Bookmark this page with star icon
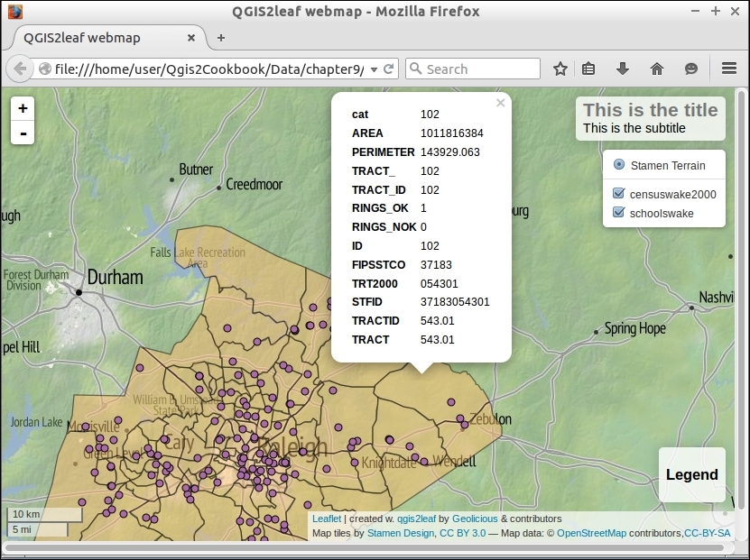Screen dimensions: 750x560 click(x=560, y=69)
